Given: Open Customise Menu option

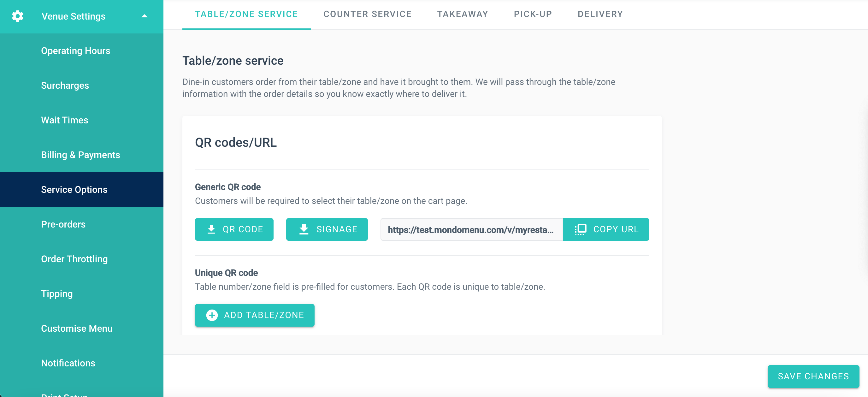Looking at the screenshot, I should tap(76, 329).
